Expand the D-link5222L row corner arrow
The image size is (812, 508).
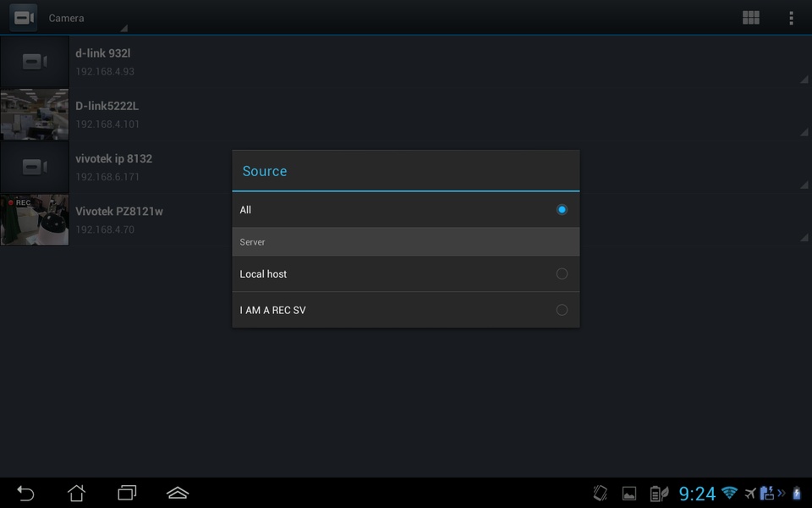click(x=804, y=132)
